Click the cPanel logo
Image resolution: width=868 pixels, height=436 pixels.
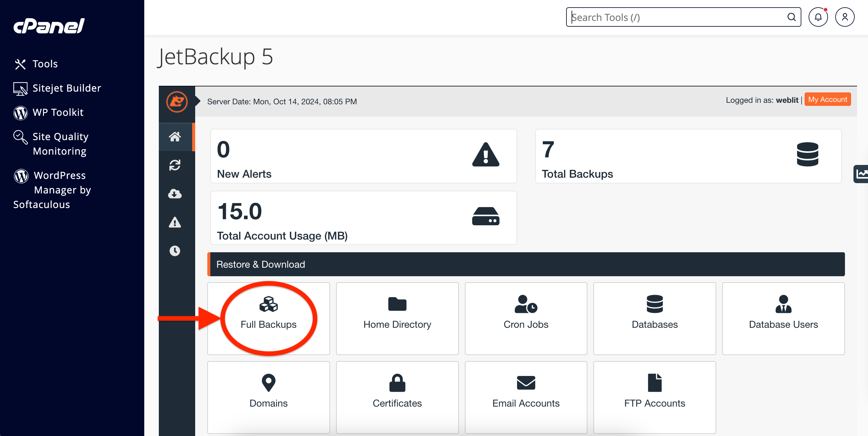tap(49, 26)
